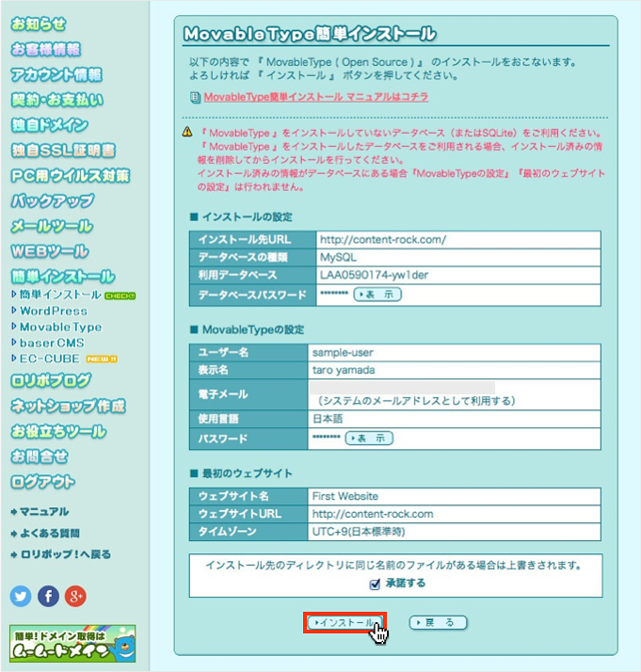The image size is (641, 672).
Task: Open お客様情報 in the sidebar
Action: pos(45,49)
